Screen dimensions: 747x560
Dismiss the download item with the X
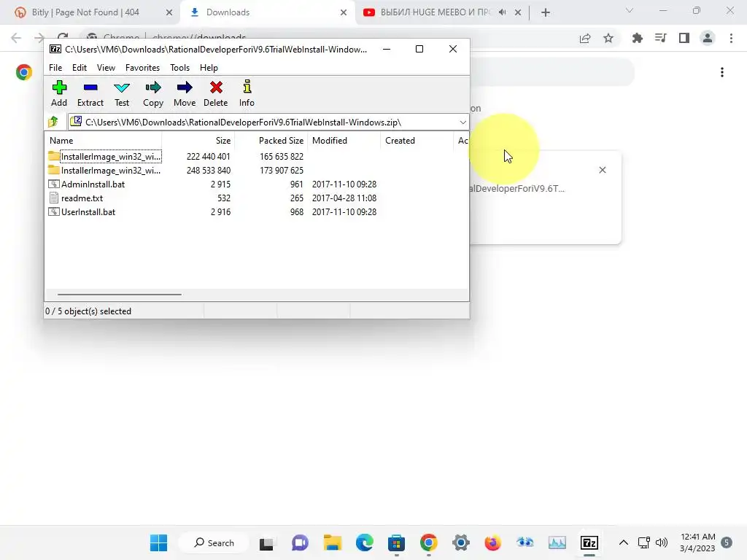click(x=602, y=170)
